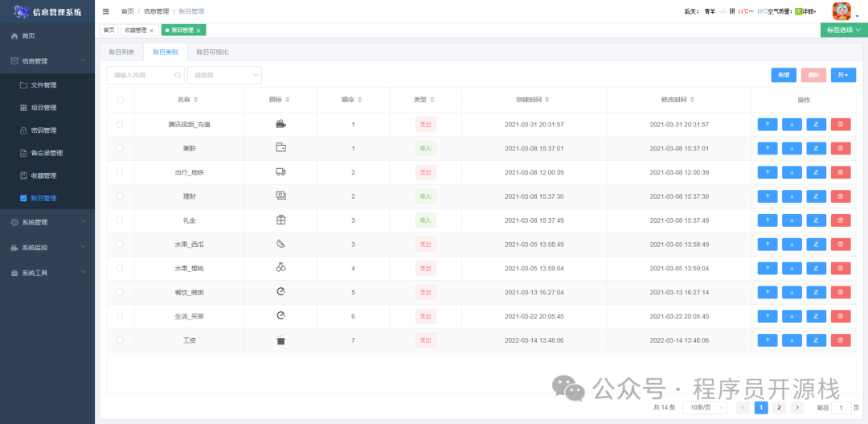Click the 前往 page number input
This screenshot has width=868, height=424.
pyautogui.click(x=841, y=407)
